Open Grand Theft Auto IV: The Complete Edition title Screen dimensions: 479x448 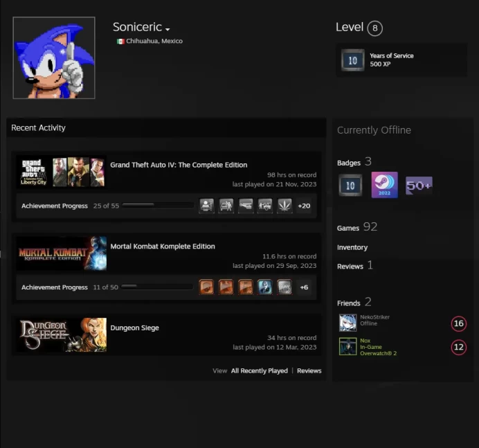pos(179,165)
